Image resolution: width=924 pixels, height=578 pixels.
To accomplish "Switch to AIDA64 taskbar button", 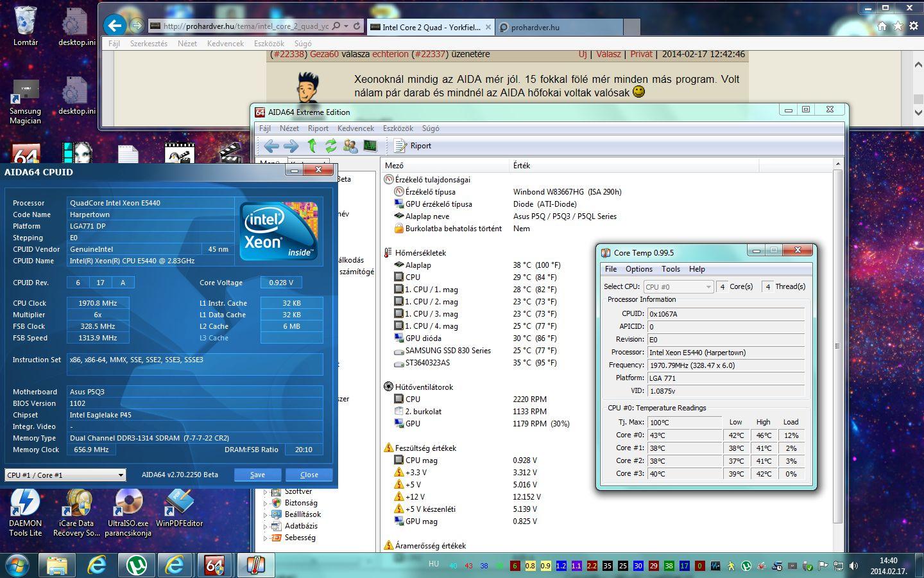I will pyautogui.click(x=215, y=565).
